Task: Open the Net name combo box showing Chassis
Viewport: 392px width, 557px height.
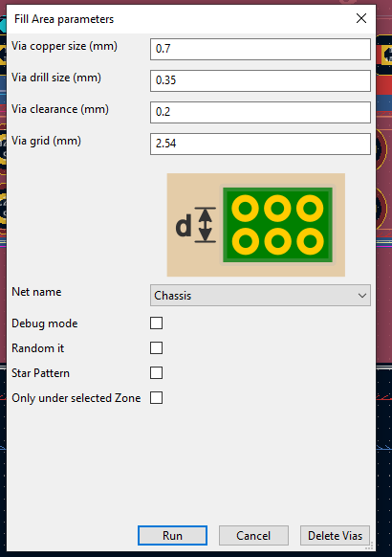Action: point(260,295)
